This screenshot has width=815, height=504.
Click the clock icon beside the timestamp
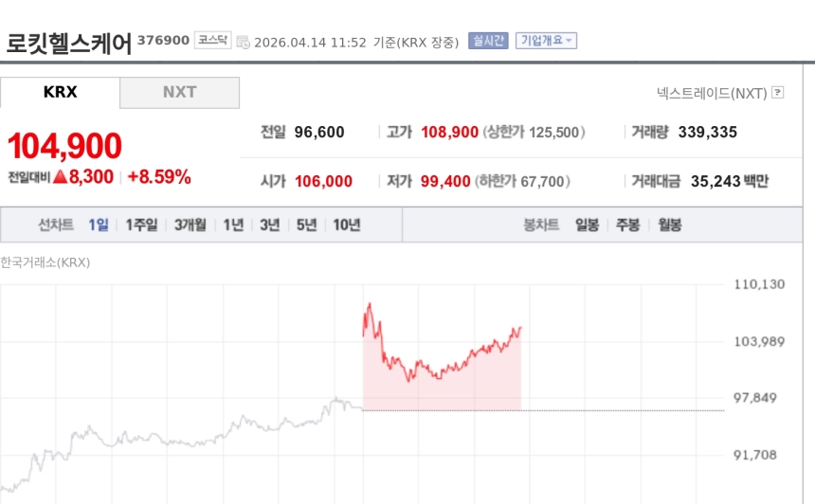tap(243, 42)
